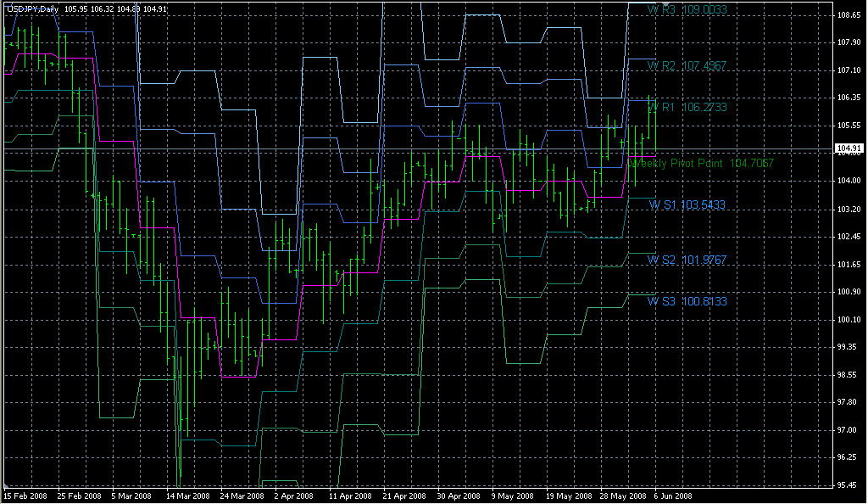Viewport: 868px width, 504px height.
Task: Click the W S2 101.9767 label
Action: click(687, 260)
